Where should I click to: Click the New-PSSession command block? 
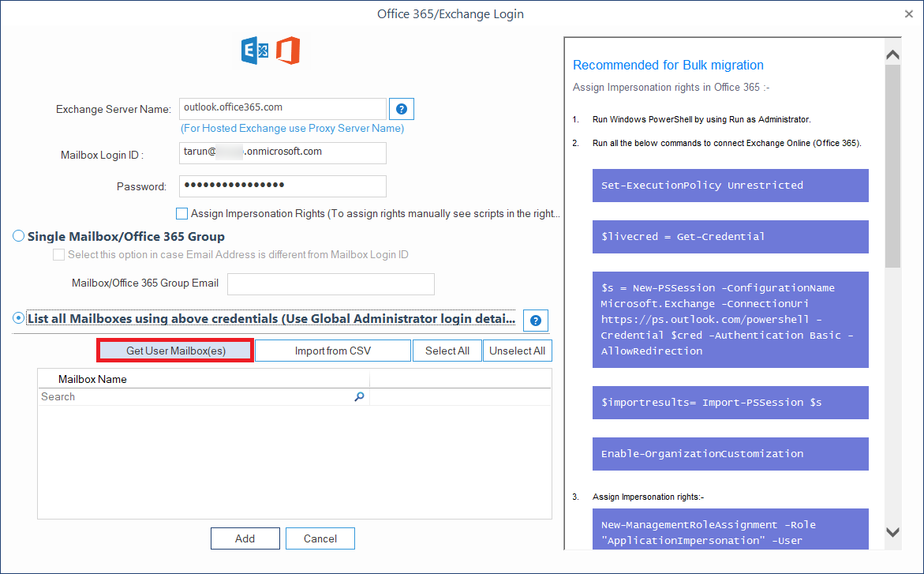pos(730,320)
